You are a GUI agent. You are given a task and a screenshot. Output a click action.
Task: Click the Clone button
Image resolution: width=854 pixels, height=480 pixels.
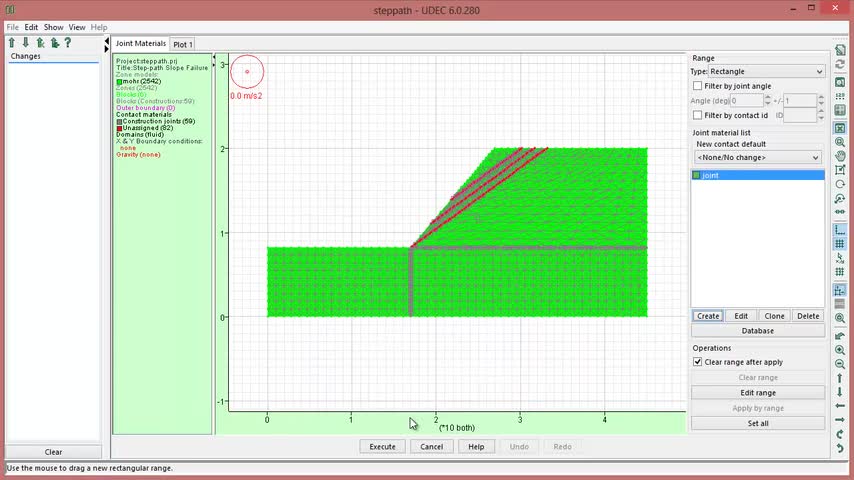tap(774, 316)
